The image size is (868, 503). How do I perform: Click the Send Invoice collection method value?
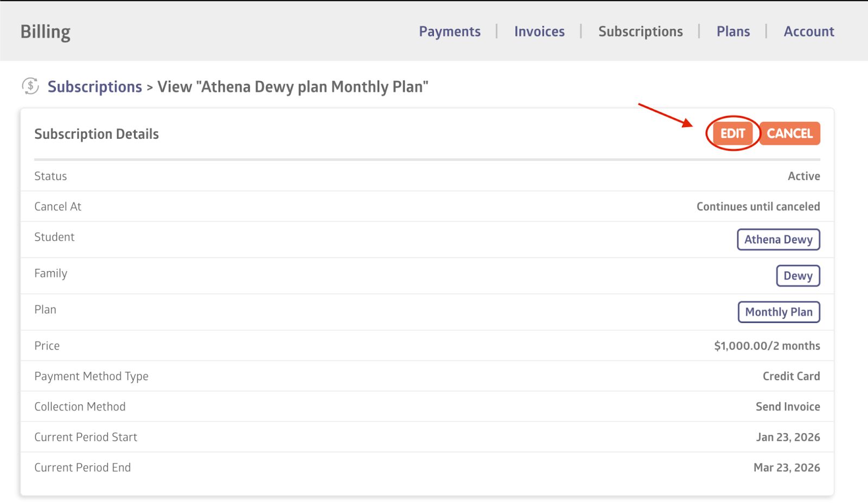click(788, 407)
